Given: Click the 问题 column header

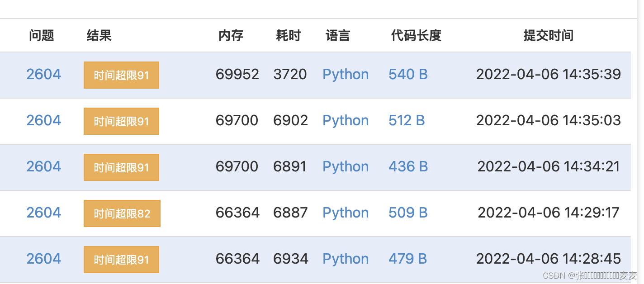Looking at the screenshot, I should click(x=42, y=35).
